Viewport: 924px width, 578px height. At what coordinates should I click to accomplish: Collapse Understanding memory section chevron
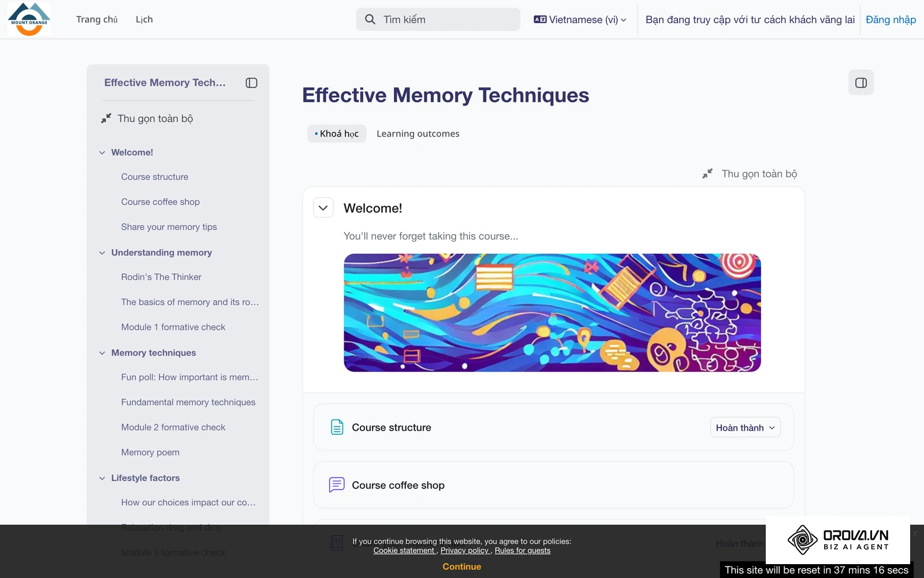click(x=102, y=253)
